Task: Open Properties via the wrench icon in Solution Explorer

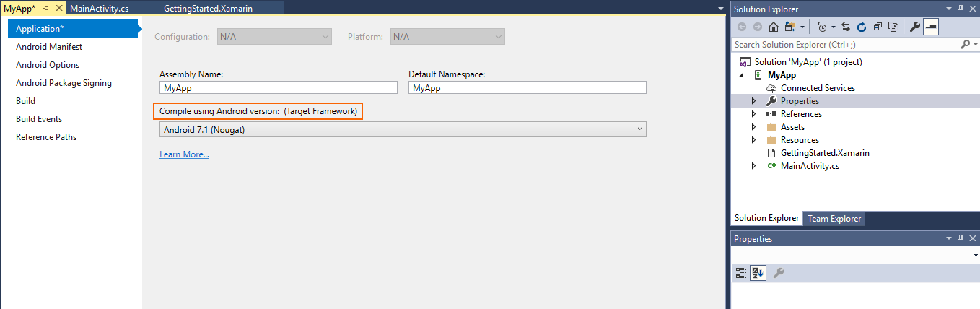Action: [914, 27]
